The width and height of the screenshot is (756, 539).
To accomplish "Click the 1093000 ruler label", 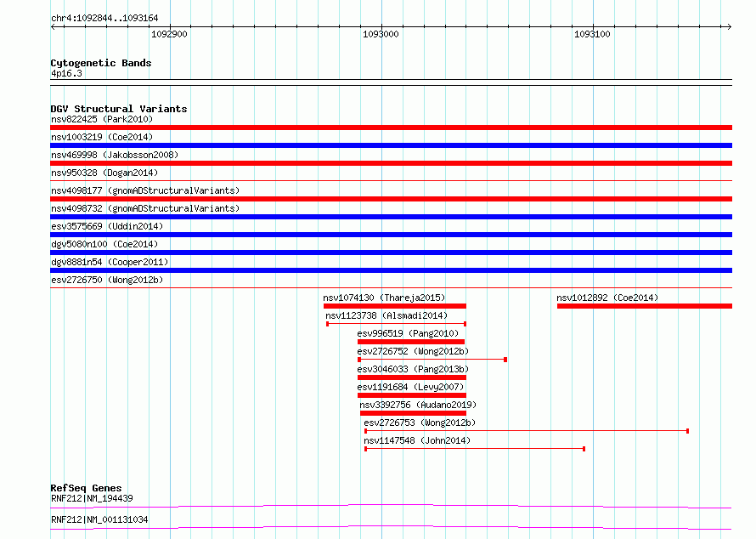I will (x=381, y=34).
